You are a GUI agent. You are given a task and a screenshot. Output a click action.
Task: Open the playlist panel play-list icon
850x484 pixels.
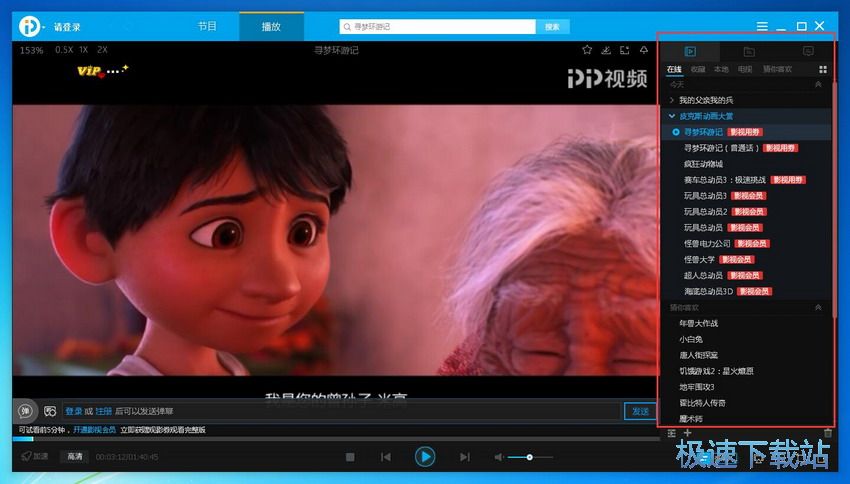pos(690,51)
